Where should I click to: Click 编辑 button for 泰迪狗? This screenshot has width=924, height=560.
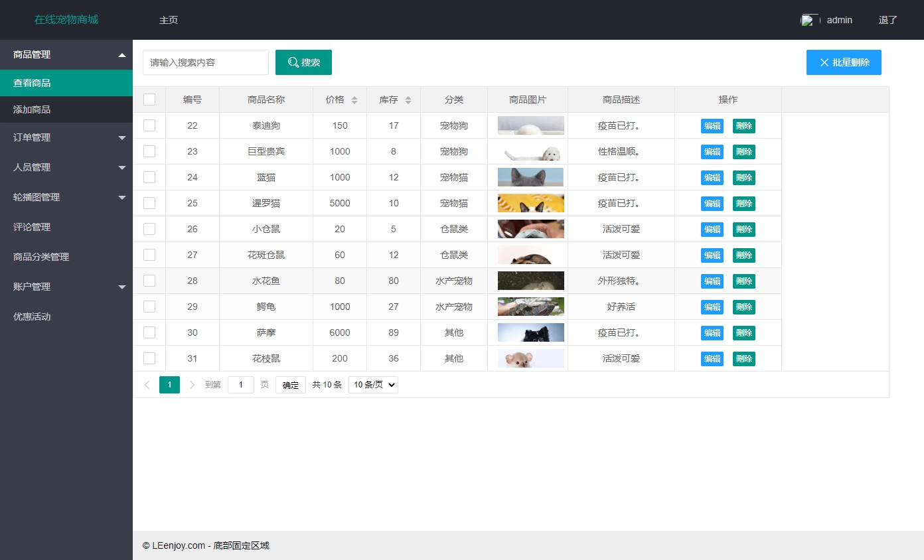[712, 125]
